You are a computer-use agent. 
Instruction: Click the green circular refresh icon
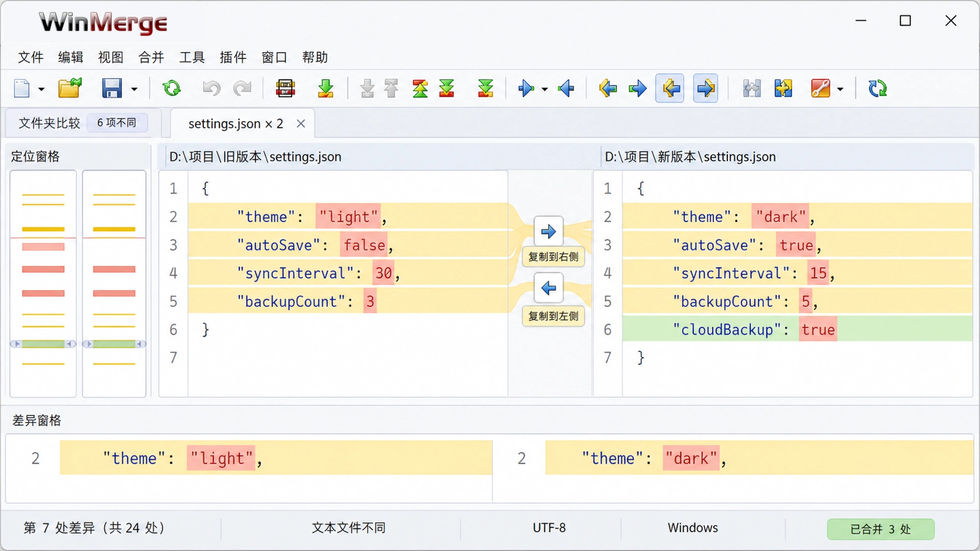point(171,88)
